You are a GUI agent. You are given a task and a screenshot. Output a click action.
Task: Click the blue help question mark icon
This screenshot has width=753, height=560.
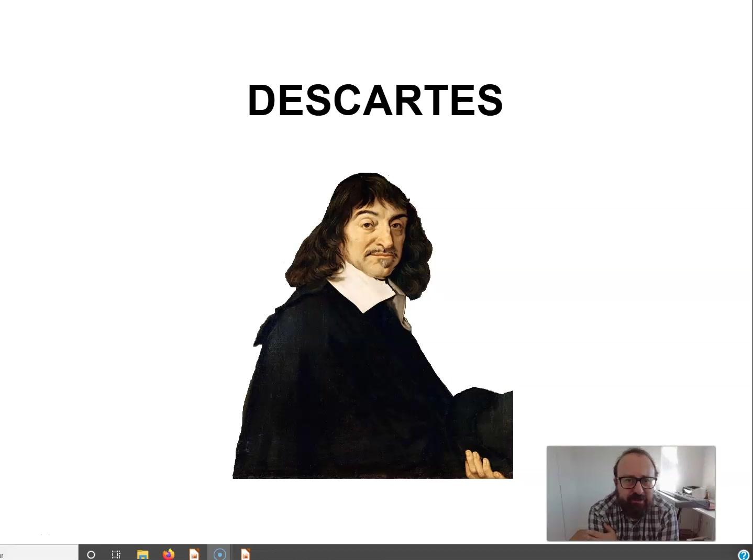(744, 555)
